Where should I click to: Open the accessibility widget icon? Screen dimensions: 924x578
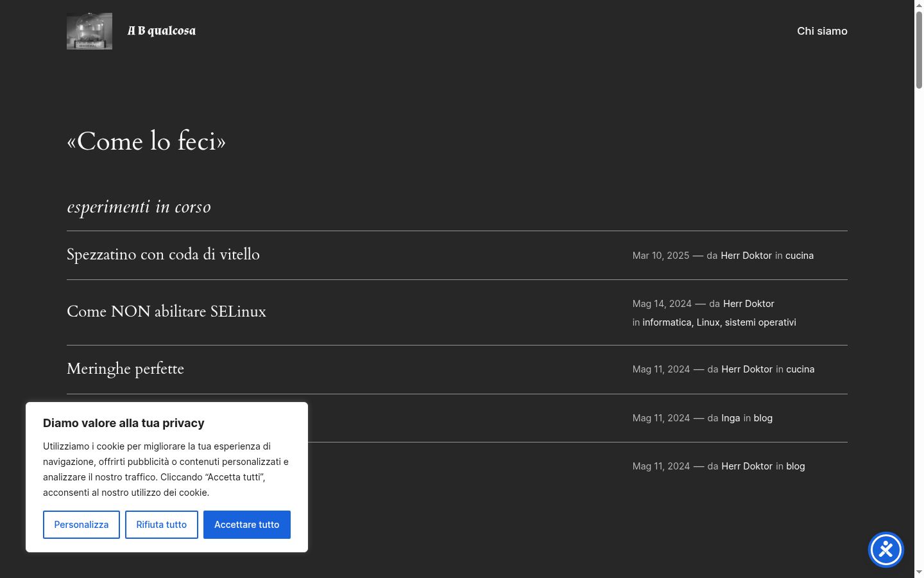tap(886, 550)
